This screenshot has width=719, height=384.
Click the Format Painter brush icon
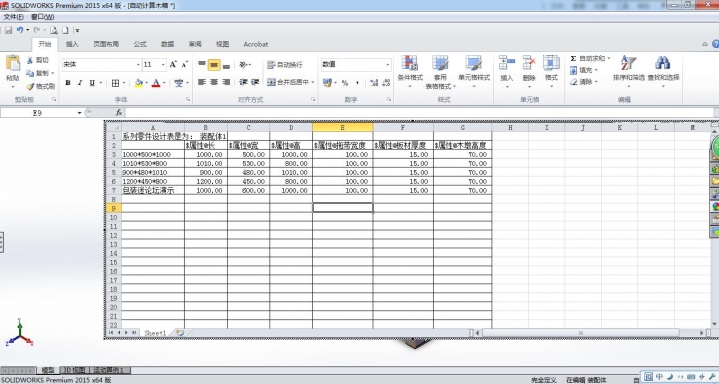[x=30, y=86]
